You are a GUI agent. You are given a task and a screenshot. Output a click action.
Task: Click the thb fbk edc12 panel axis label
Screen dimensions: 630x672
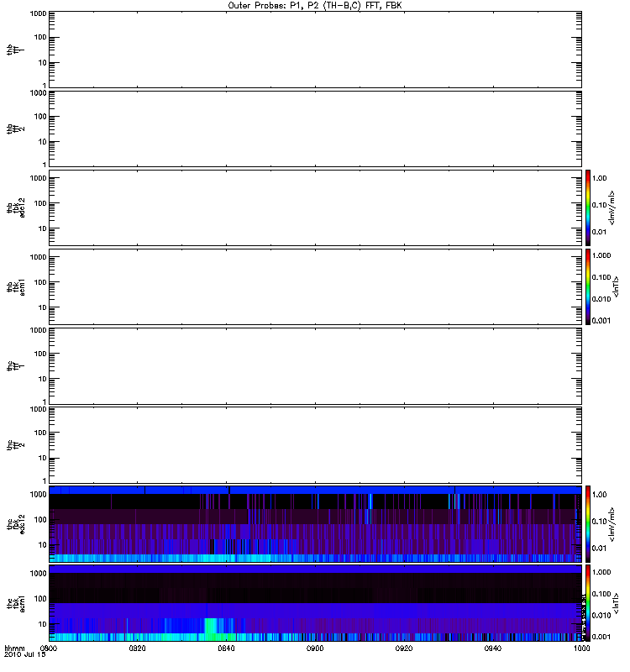(x=16, y=207)
